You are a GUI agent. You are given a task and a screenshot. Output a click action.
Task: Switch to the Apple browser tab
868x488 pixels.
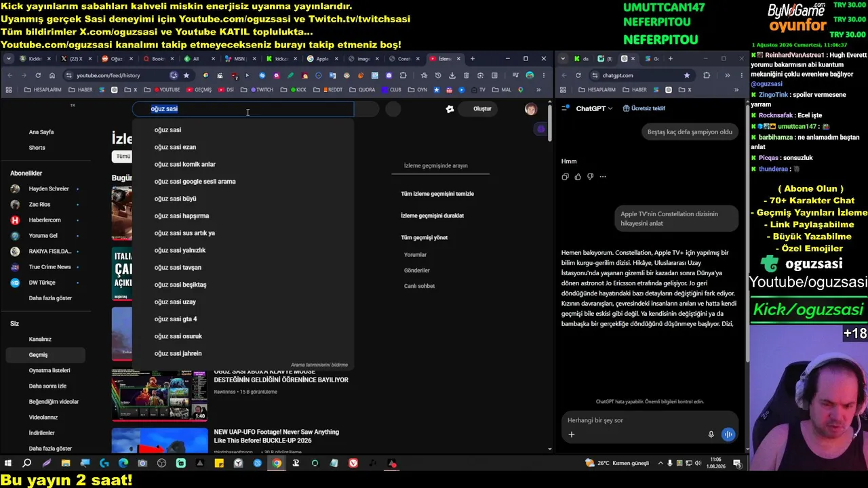click(320, 59)
